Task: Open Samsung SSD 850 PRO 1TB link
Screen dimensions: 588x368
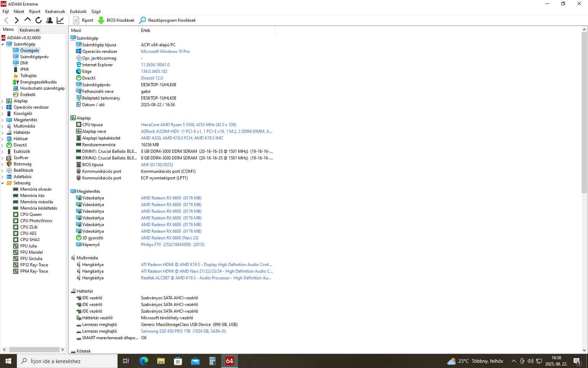Action: pos(183,331)
